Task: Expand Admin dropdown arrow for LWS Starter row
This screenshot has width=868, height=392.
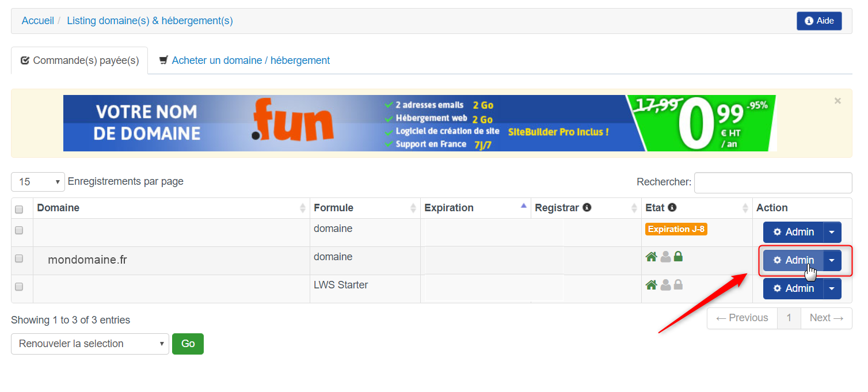Action: coord(832,288)
